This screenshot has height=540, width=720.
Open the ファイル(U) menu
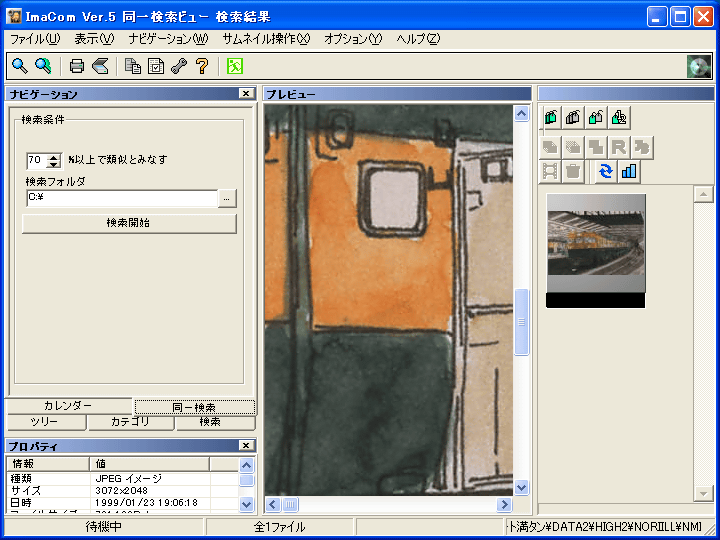click(35, 39)
